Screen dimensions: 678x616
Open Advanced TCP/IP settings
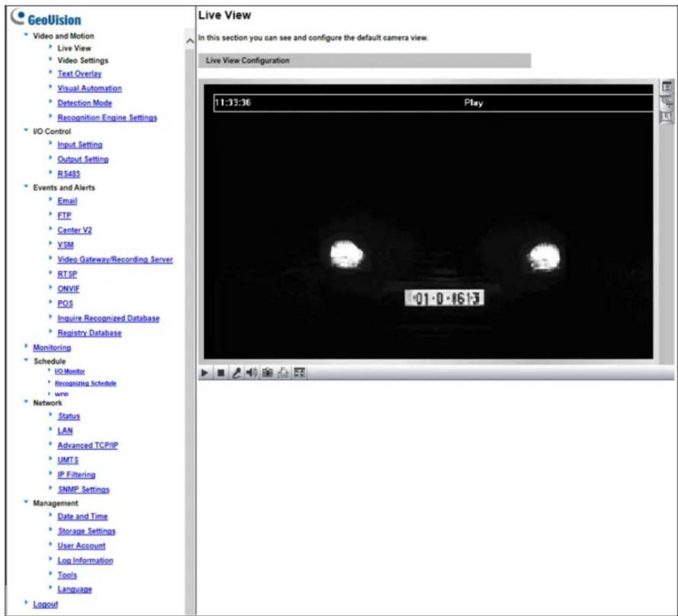pyautogui.click(x=88, y=446)
